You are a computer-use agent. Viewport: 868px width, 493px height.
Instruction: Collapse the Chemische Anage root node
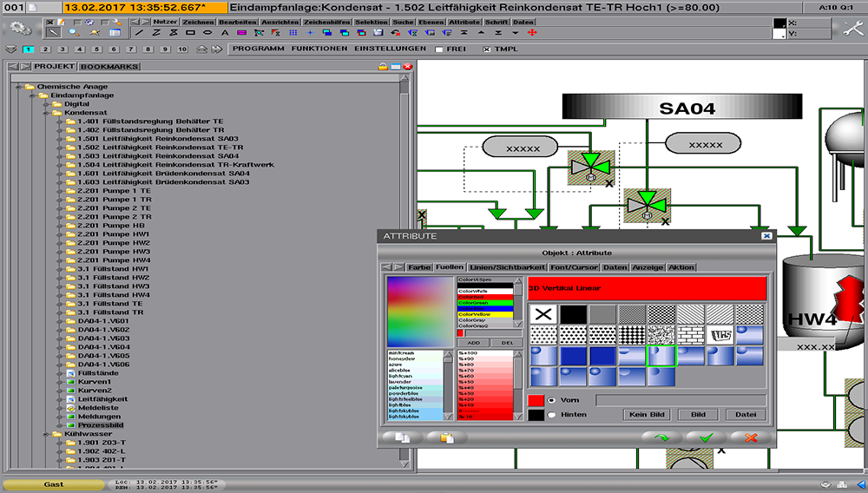point(18,87)
